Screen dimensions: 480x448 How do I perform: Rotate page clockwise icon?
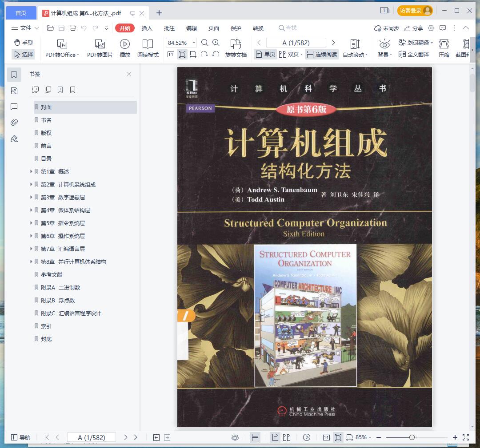204,55
